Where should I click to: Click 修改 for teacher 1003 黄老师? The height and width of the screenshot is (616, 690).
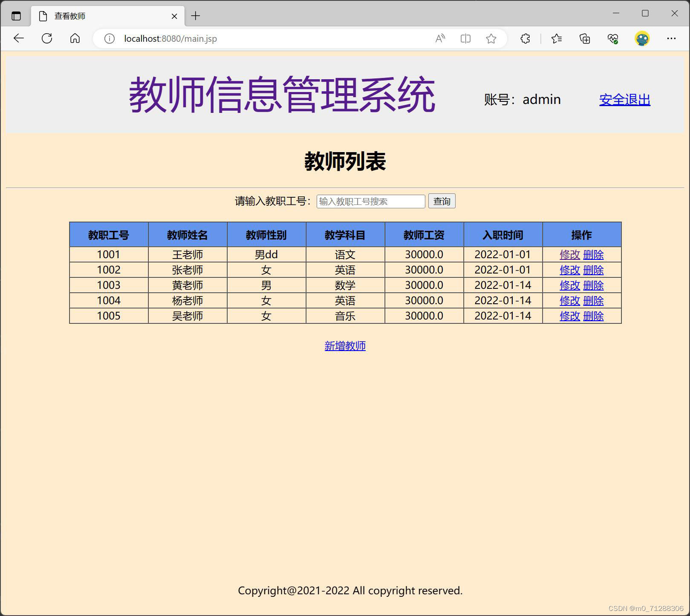pyautogui.click(x=569, y=285)
